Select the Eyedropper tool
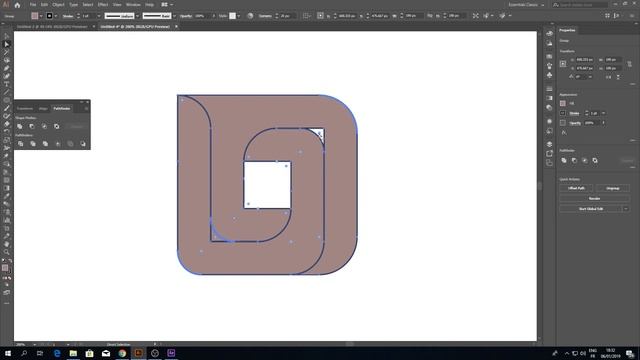Image resolution: width=640 pixels, height=360 pixels. (6, 196)
